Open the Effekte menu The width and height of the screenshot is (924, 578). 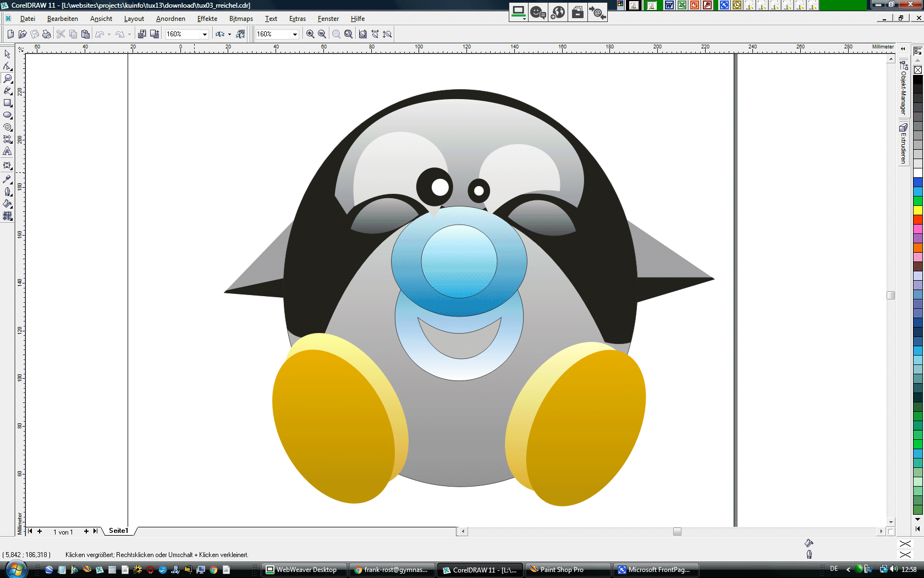pyautogui.click(x=207, y=19)
